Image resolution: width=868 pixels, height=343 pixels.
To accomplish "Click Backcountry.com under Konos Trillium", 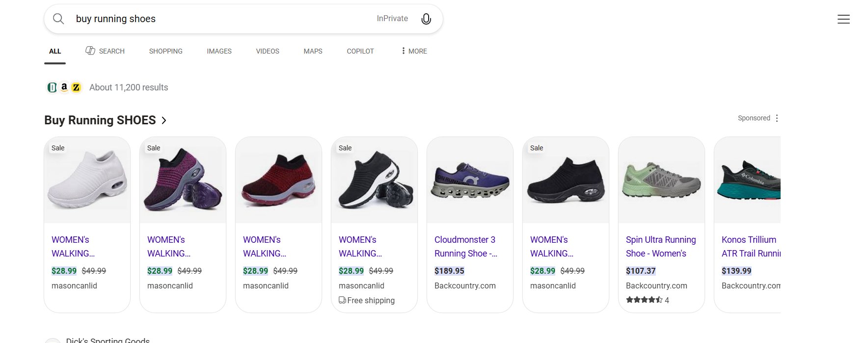I will point(751,286).
